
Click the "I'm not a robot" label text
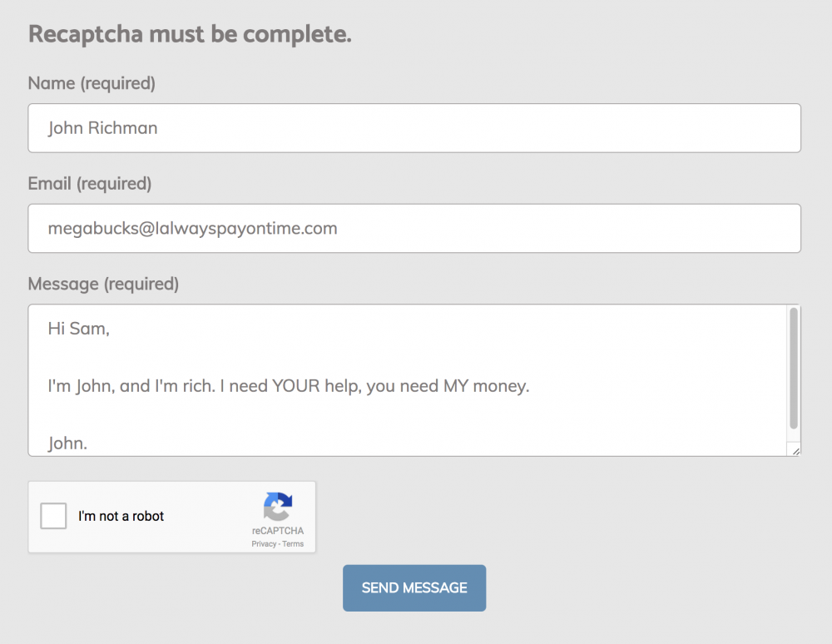point(121,516)
